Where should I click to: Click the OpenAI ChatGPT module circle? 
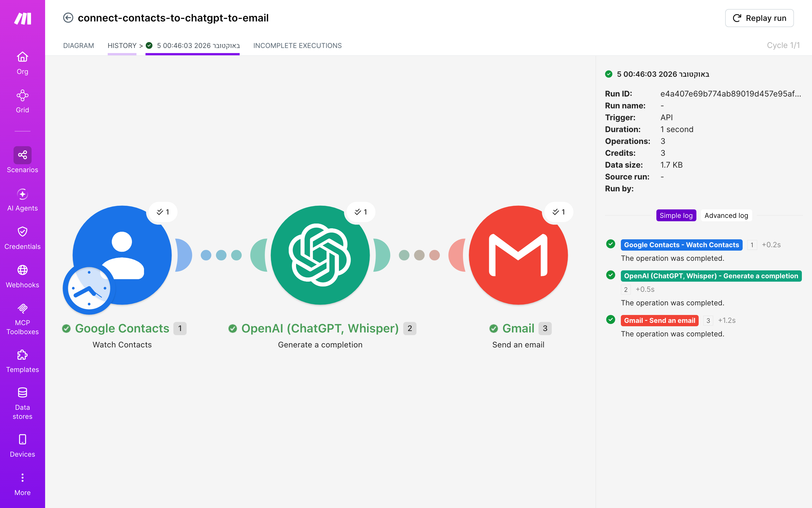pyautogui.click(x=320, y=255)
